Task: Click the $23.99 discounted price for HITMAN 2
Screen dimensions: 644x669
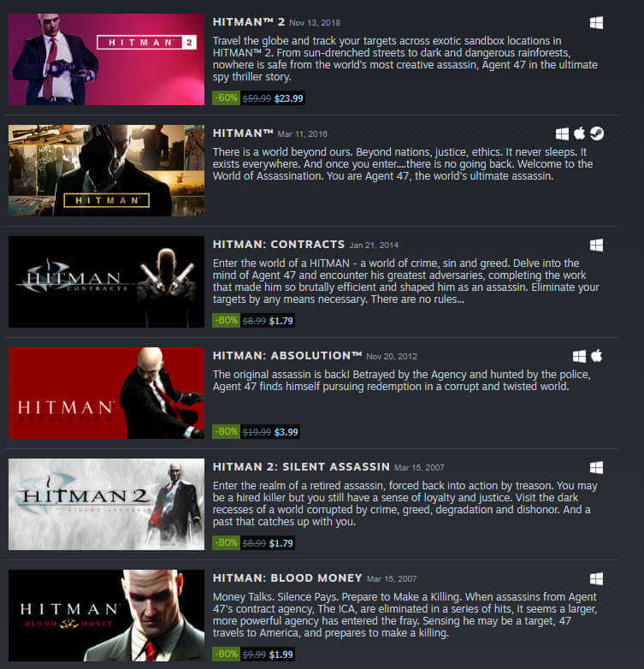Action: click(x=289, y=98)
